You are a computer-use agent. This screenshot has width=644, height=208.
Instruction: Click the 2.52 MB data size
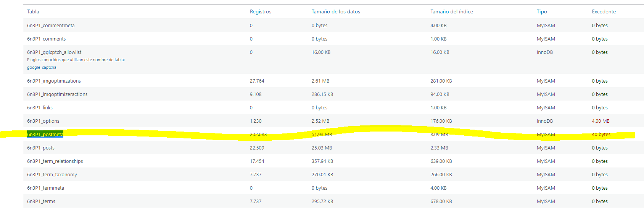320,121
